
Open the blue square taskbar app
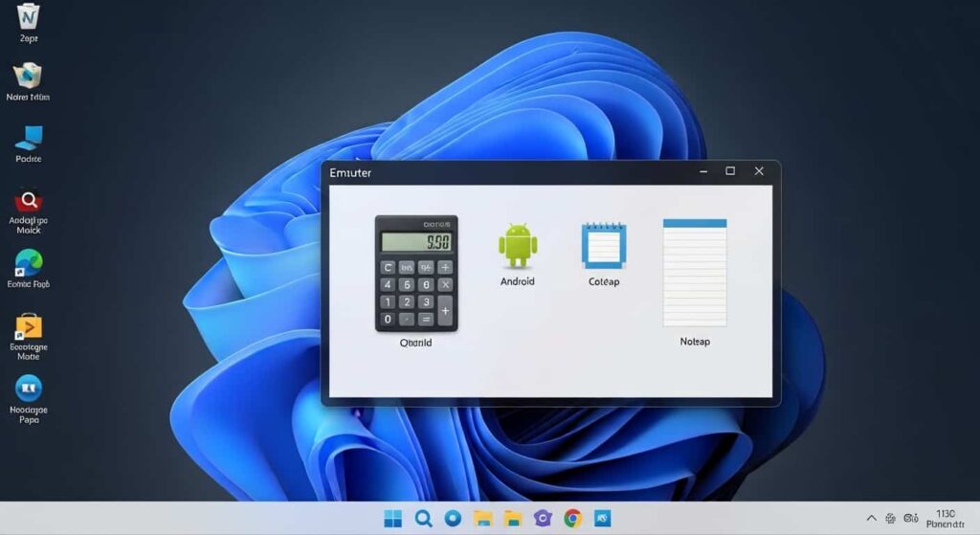(x=603, y=518)
